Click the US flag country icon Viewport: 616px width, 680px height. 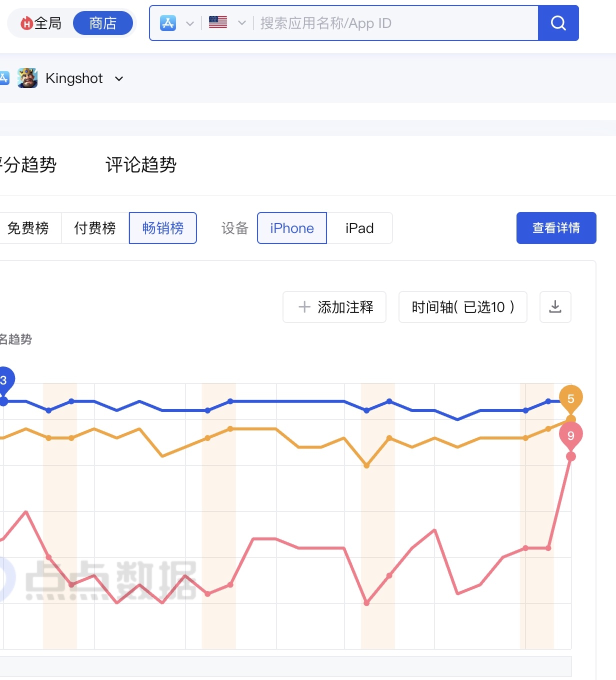pos(218,22)
